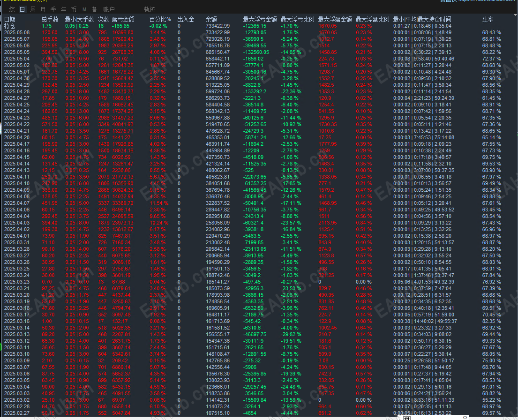The height and width of the screenshot is (420, 518).
Task: Click the 10.24 % percentage cell
Action: pyautogui.click(x=159, y=223)
